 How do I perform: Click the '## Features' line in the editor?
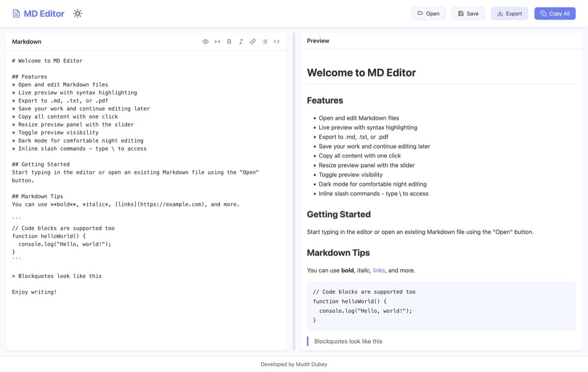tap(30, 77)
